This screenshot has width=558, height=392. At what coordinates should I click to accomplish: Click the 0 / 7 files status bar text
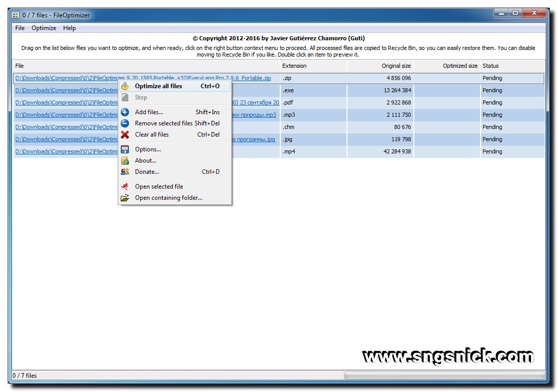24,376
